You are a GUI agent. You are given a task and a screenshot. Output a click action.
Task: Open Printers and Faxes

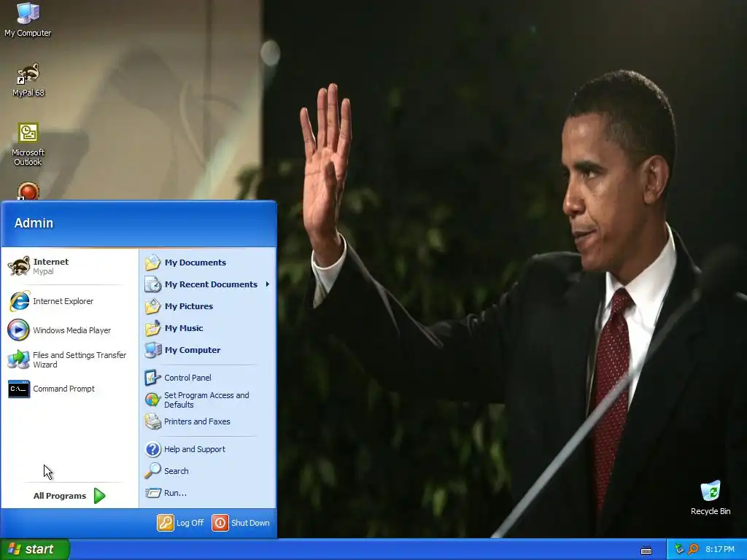coord(208,422)
